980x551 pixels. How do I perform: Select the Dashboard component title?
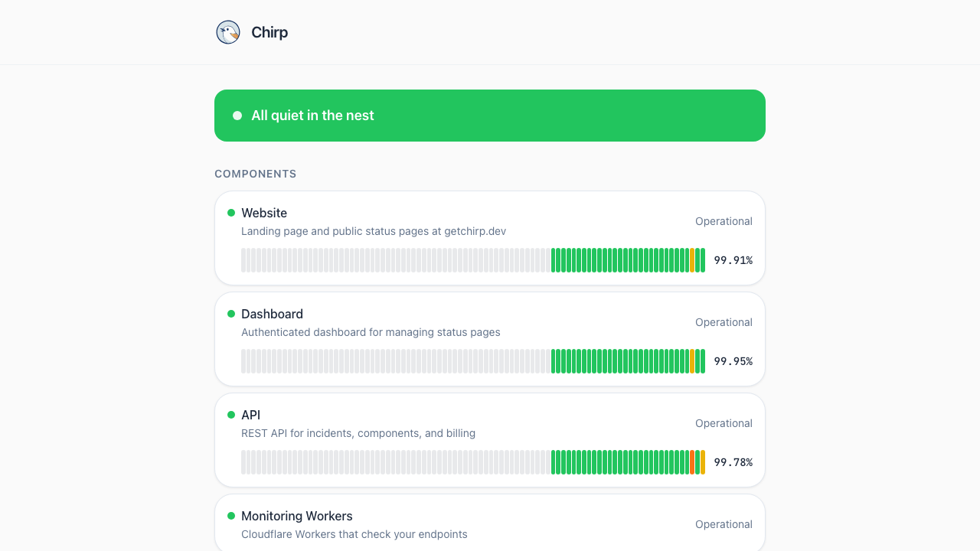[x=272, y=314]
